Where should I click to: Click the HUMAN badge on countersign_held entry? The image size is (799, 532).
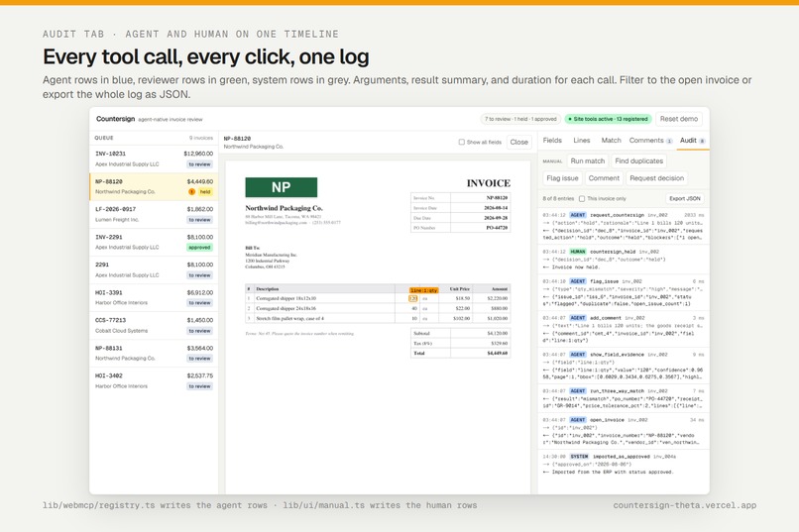577,252
